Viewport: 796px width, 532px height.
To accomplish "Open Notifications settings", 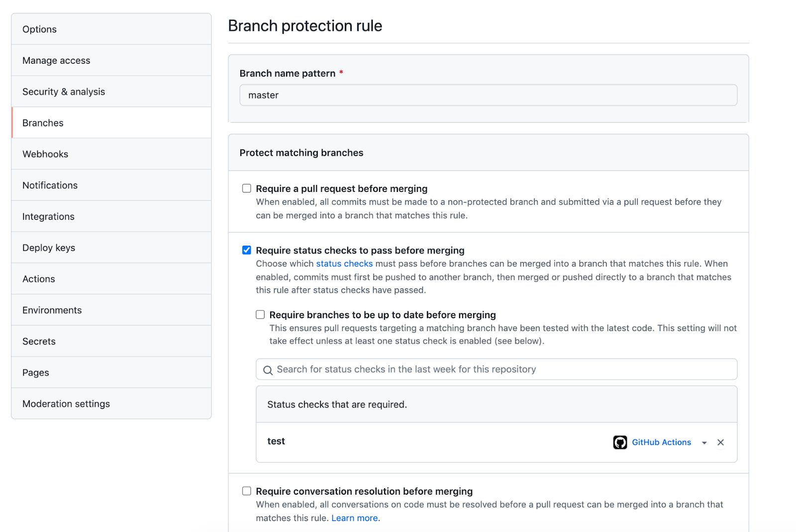I will tap(111, 185).
